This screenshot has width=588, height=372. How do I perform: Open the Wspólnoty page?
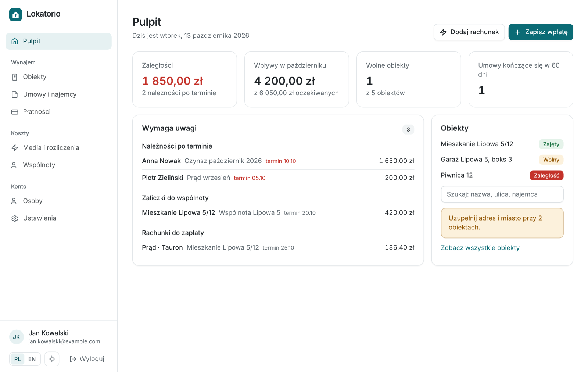point(58,165)
